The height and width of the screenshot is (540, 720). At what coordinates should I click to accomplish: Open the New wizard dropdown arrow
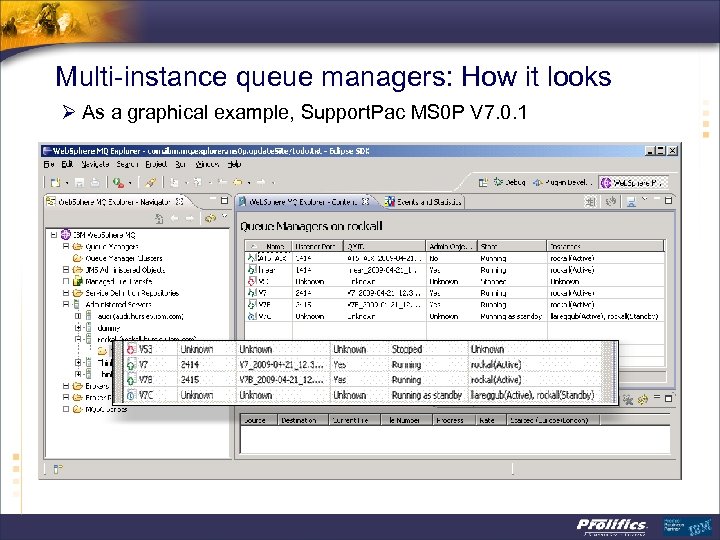point(67,183)
